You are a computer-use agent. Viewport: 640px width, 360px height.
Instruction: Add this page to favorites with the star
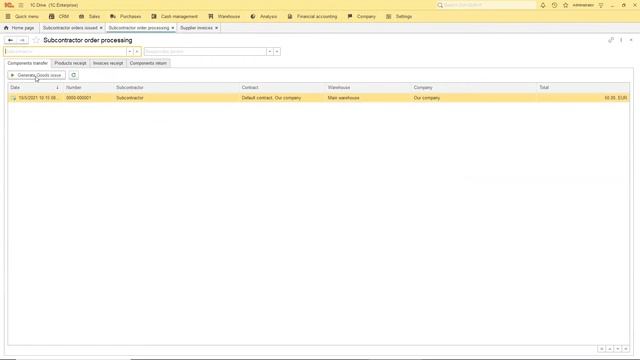36,40
